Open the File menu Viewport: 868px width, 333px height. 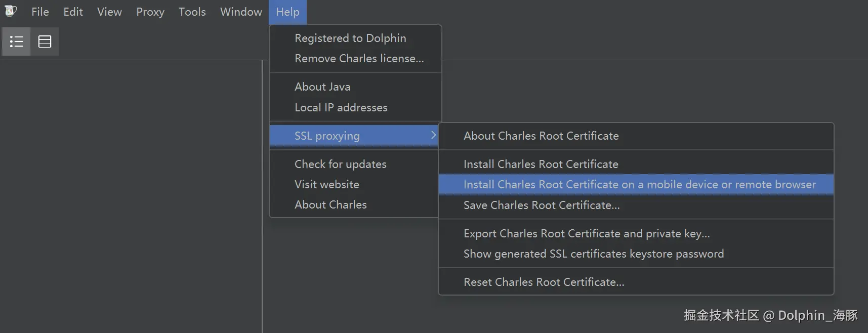click(40, 12)
